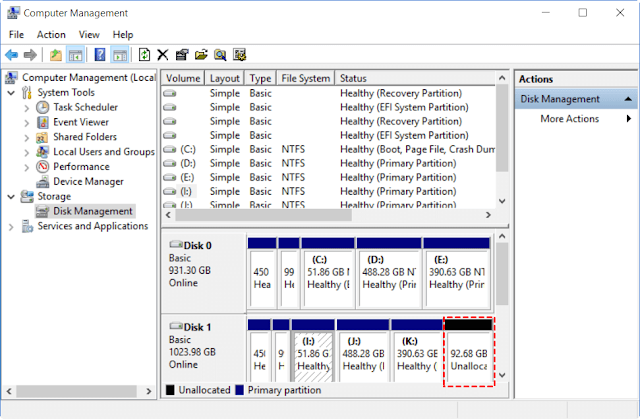Viewport: 640px width, 419px height.
Task: Select Disk 0 (E:) 390.63 GB partition
Action: click(457, 273)
